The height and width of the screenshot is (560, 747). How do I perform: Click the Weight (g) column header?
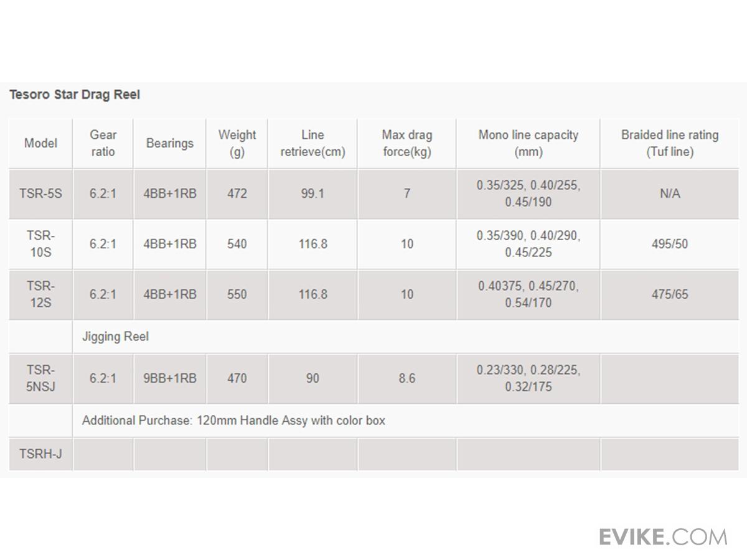(237, 143)
